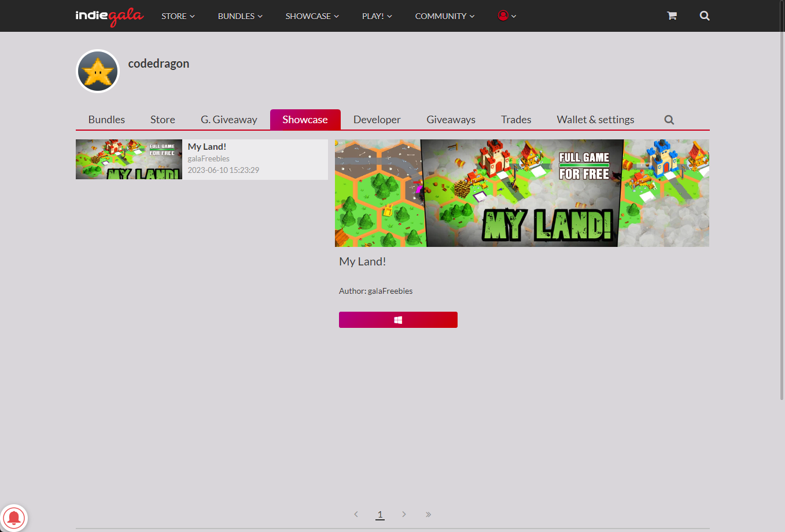Go to next page arrow
This screenshot has height=532, width=785.
pos(404,514)
